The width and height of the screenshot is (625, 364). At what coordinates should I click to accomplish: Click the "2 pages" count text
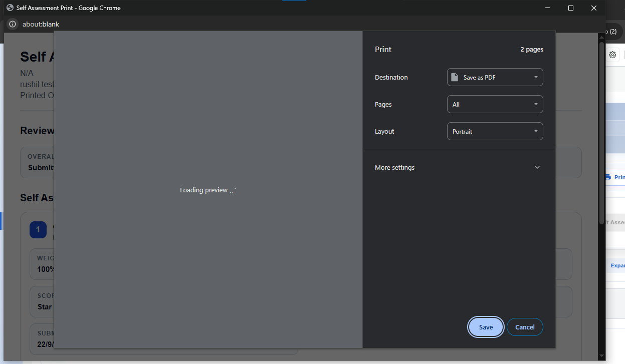(x=532, y=50)
